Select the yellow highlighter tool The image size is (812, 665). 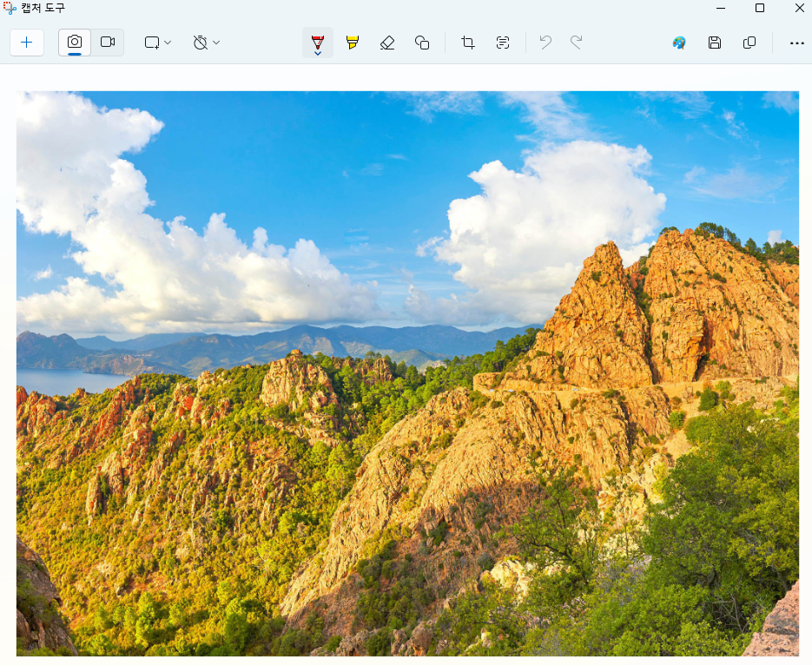[x=352, y=43]
